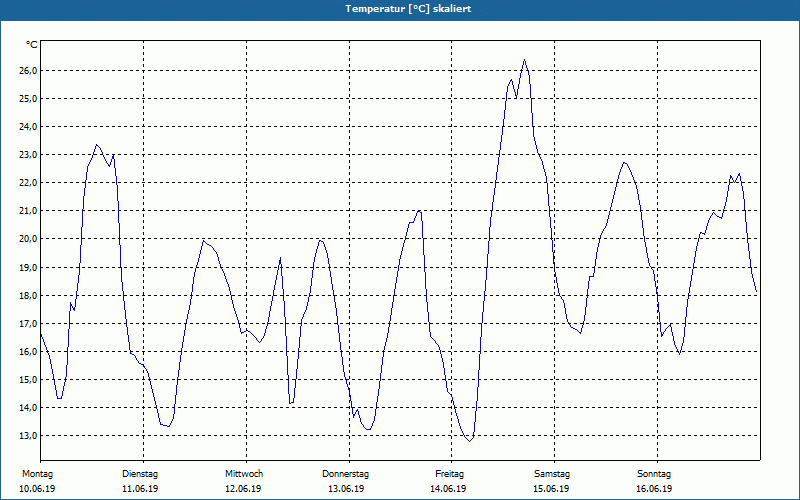
Task: Click the date 11.06.19
Action: click(140, 489)
